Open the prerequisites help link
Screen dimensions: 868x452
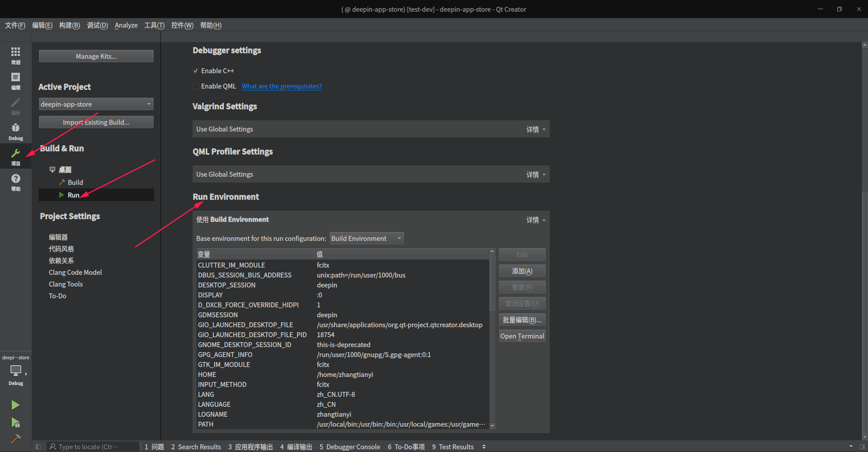click(282, 86)
